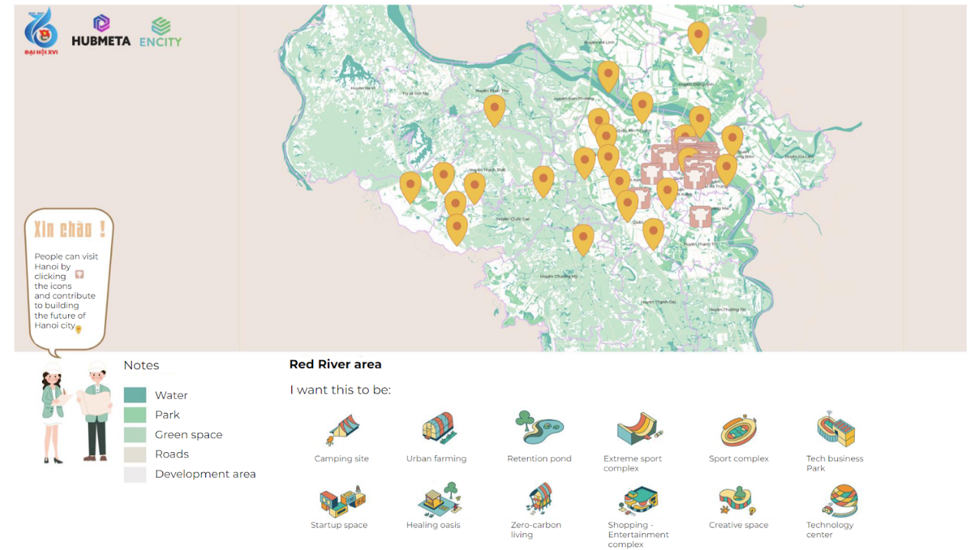This screenshot has height=550, width=980.
Task: Choose the Zero-carbon living icon
Action: coord(539,499)
